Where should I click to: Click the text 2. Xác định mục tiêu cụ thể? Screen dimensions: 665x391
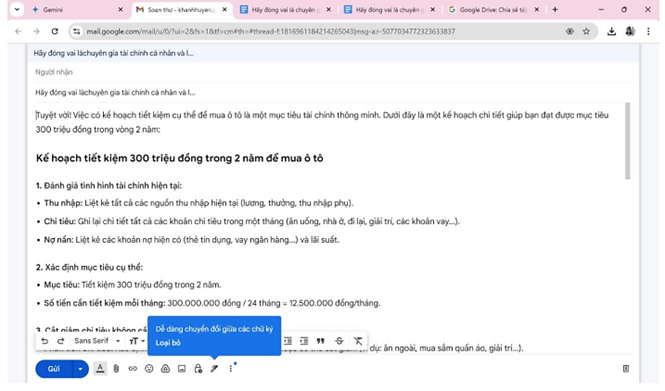coord(89,268)
